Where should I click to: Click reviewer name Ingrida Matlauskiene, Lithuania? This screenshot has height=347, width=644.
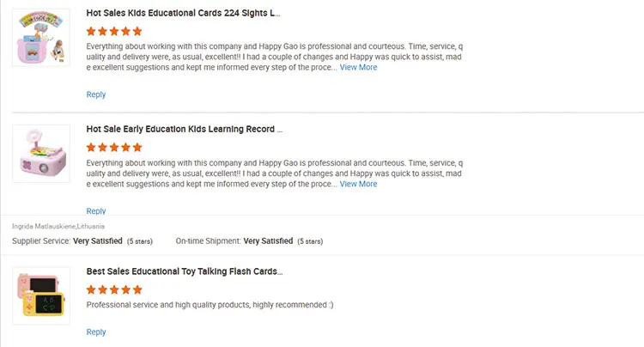pyautogui.click(x=58, y=226)
